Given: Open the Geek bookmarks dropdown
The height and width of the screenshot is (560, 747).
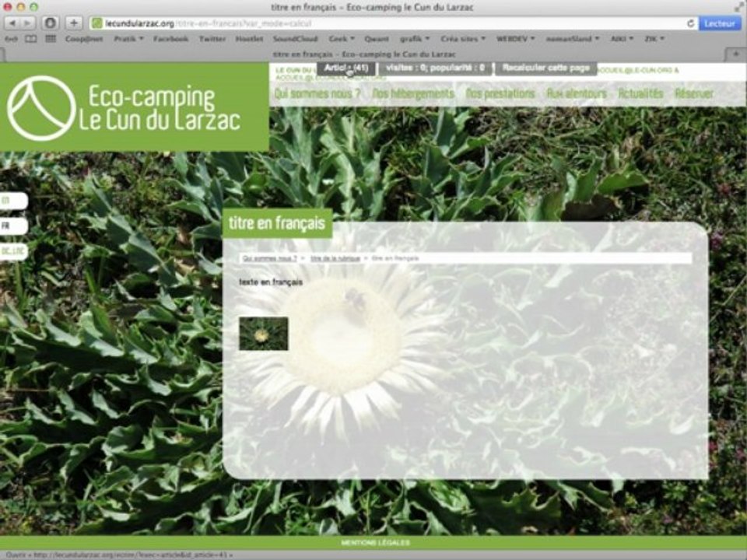Looking at the screenshot, I should tap(342, 39).
